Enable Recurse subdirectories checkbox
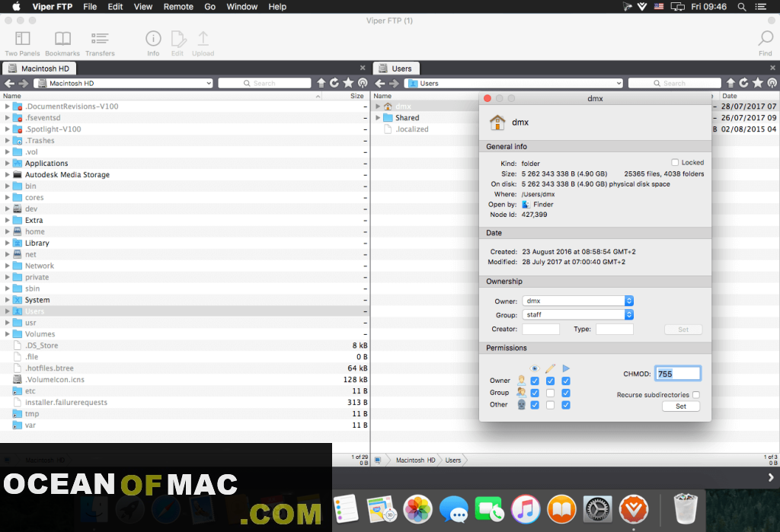Screen dimensions: 780x532 click(696, 395)
